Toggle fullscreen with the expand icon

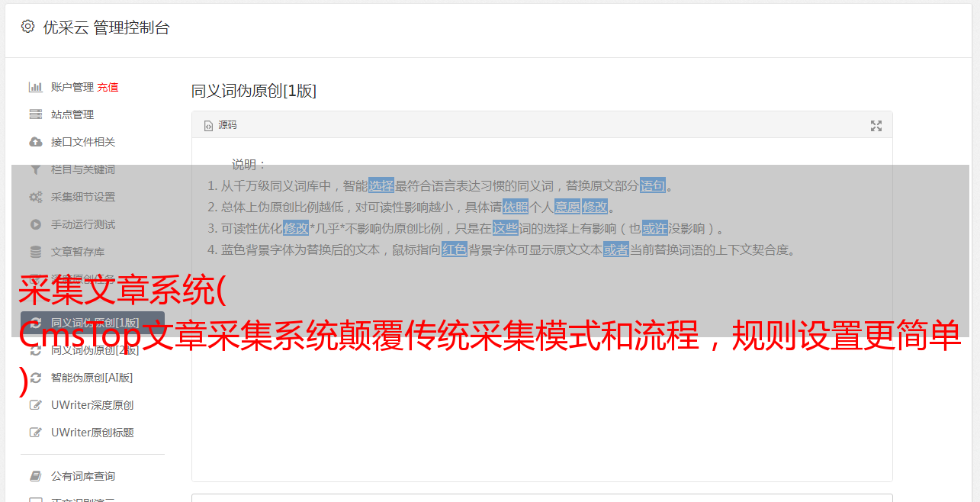click(876, 126)
